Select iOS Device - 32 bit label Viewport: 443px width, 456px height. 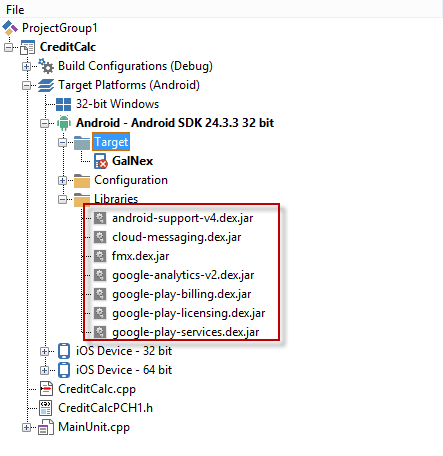124,351
